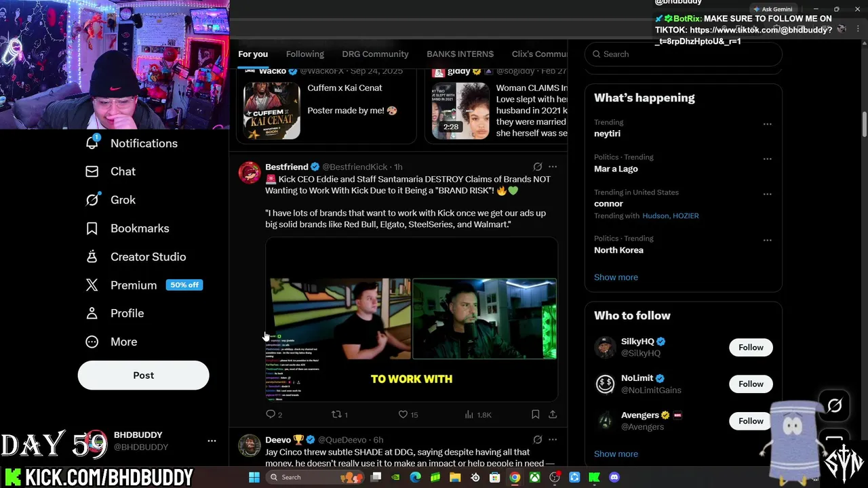868x488 pixels.
Task: Open the North Korea trending topic
Action: pos(618,250)
